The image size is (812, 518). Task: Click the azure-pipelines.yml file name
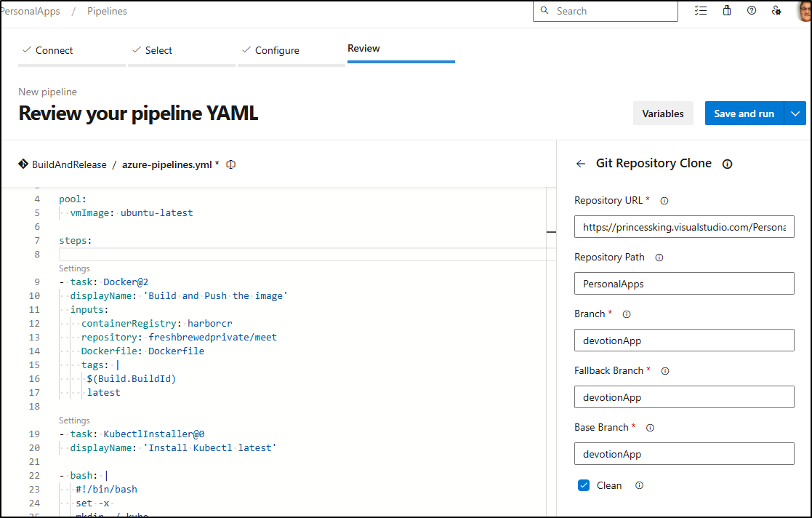[166, 164]
